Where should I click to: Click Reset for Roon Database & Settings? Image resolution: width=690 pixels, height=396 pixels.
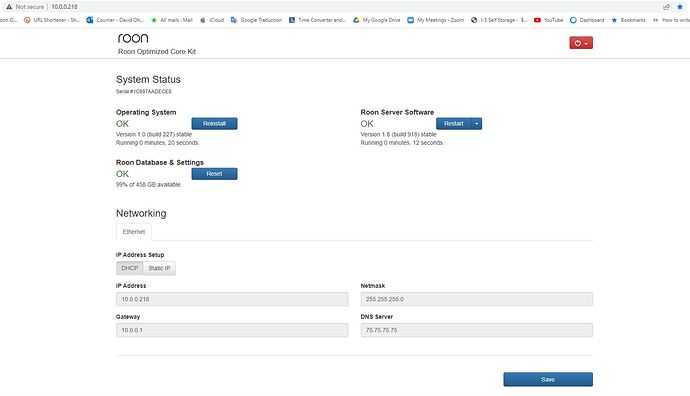click(x=214, y=174)
